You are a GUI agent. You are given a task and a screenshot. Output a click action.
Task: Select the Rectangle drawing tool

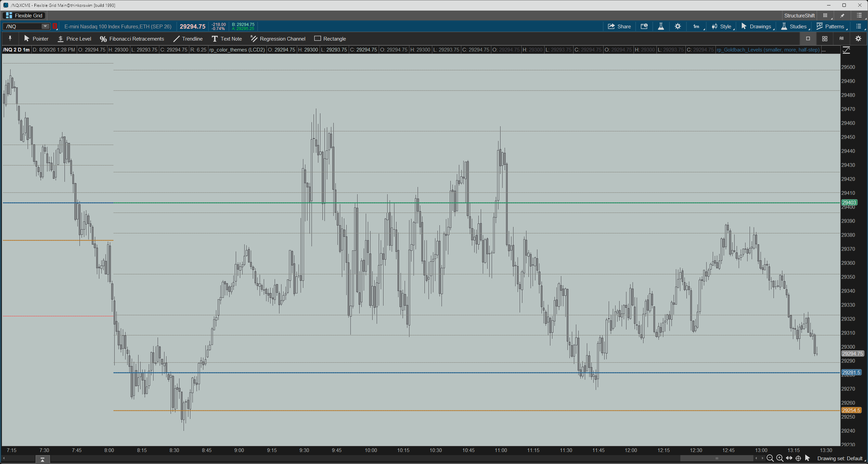pos(330,39)
